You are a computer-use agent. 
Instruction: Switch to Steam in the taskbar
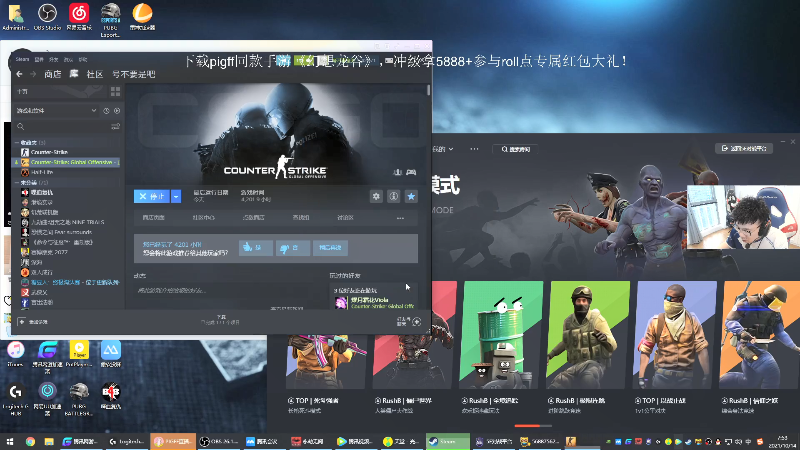(x=447, y=441)
